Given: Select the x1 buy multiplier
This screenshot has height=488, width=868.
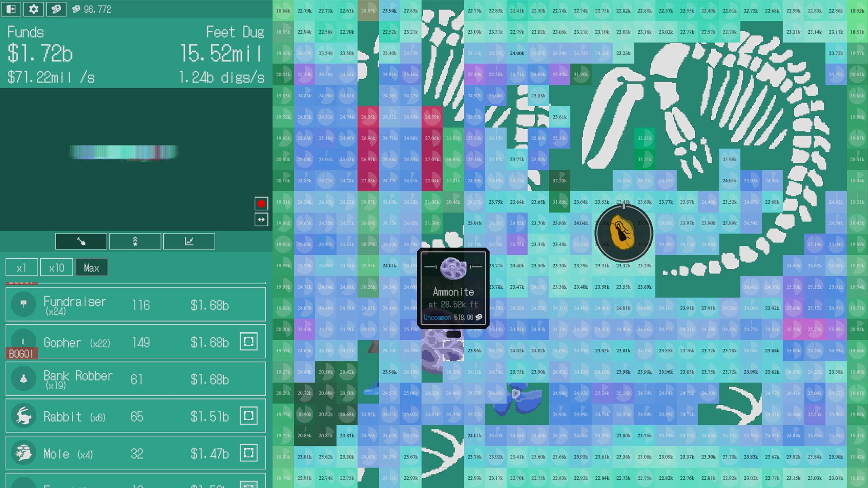Looking at the screenshot, I should (21, 267).
